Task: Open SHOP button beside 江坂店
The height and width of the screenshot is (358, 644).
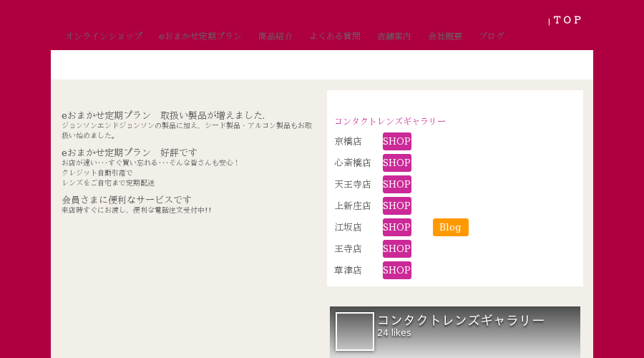Action: pyautogui.click(x=396, y=227)
